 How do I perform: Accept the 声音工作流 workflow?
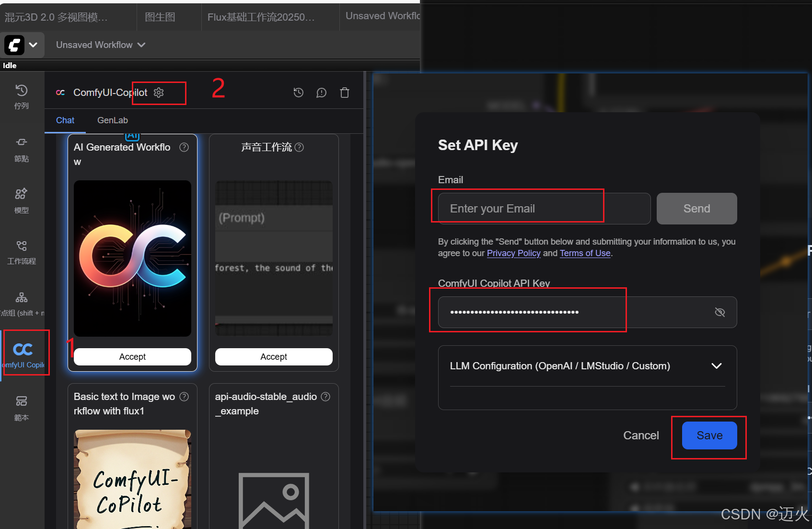pyautogui.click(x=274, y=357)
